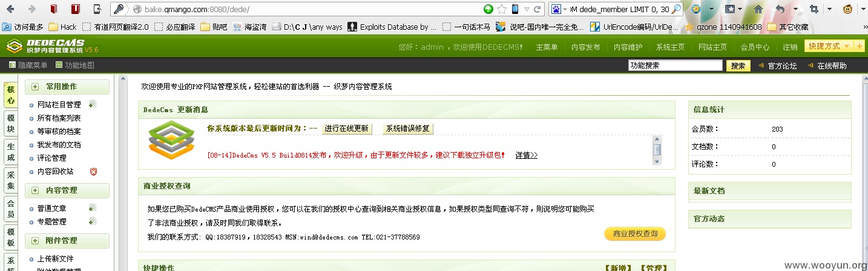Open 网站主页 in top navigation

click(712, 47)
